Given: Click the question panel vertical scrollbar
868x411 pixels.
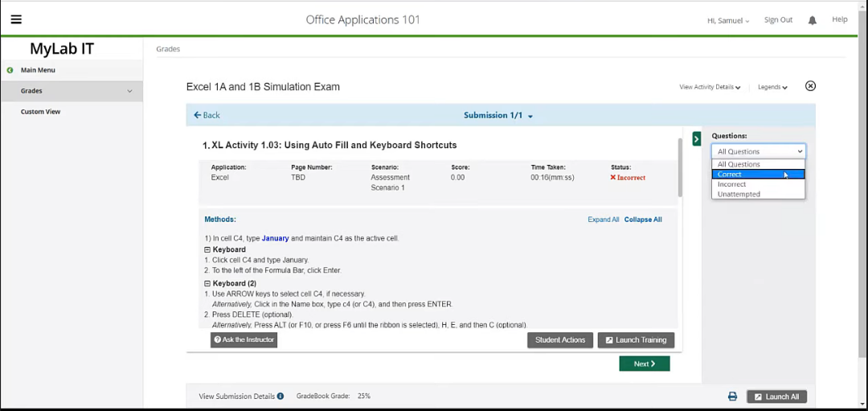Looking at the screenshot, I should pos(680,167).
